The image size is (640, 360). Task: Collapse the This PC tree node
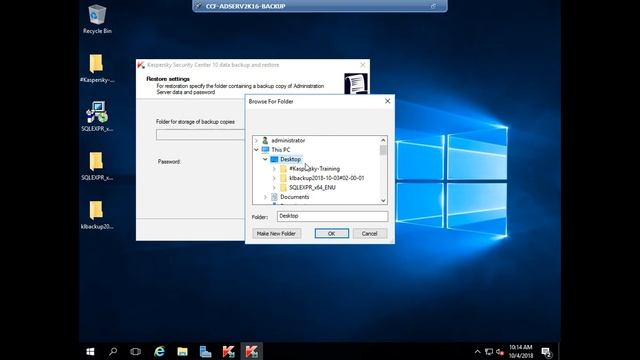(256, 150)
